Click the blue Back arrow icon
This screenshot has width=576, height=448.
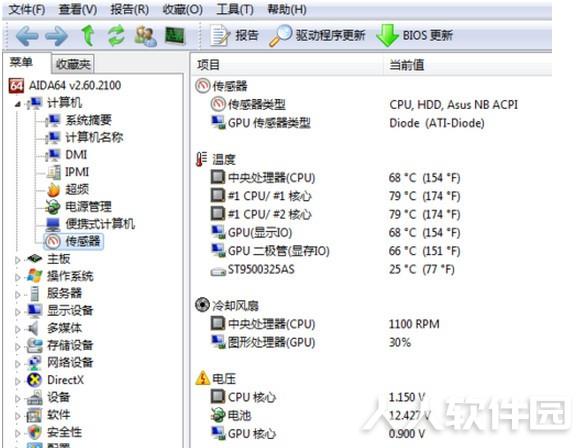(27, 36)
